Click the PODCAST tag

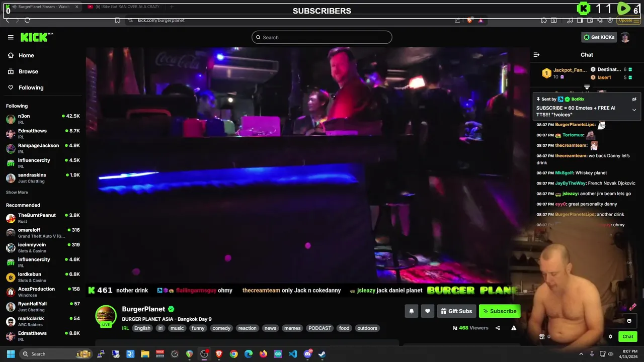point(320,328)
